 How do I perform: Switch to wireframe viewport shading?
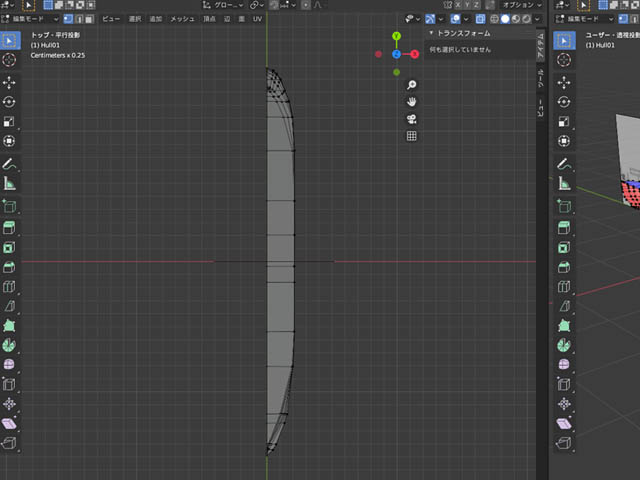pos(494,19)
